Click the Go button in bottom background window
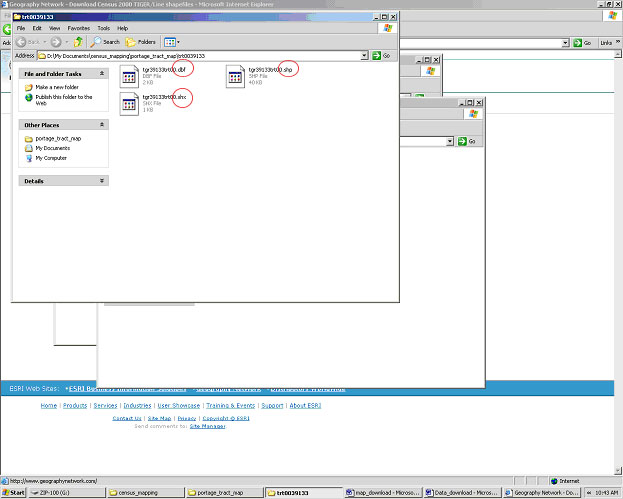Screen dimensions: 623x499 [467, 141]
